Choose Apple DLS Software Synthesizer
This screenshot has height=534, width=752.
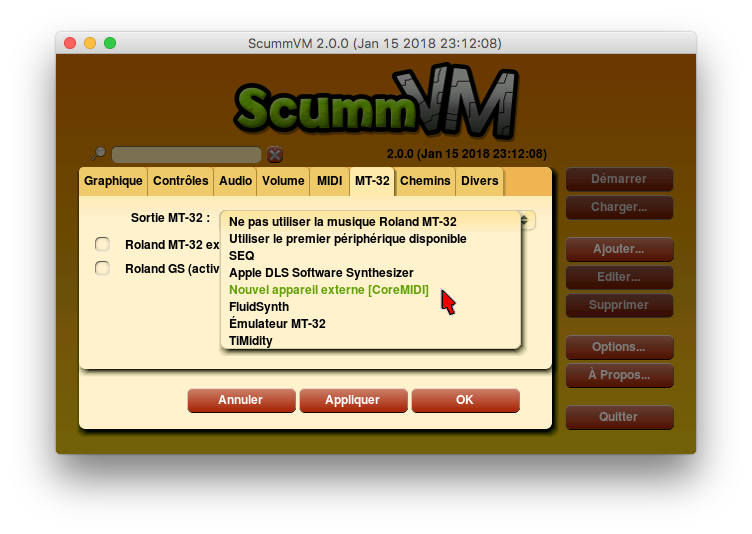[x=371, y=273]
